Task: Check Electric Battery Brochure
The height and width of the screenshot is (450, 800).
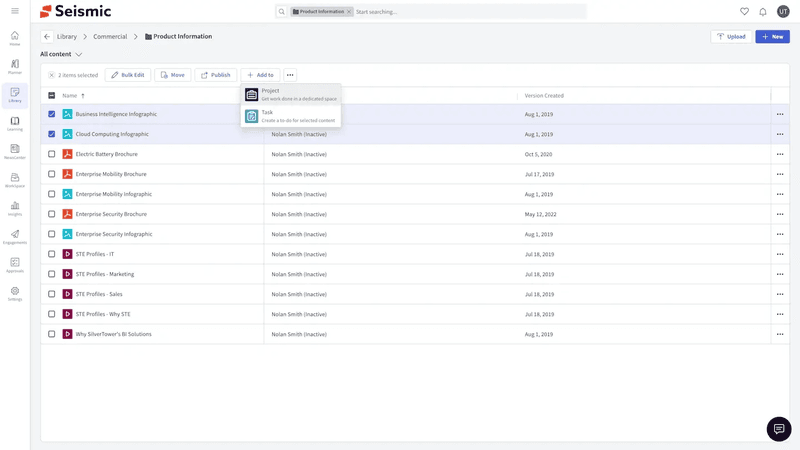Action: pos(52,154)
